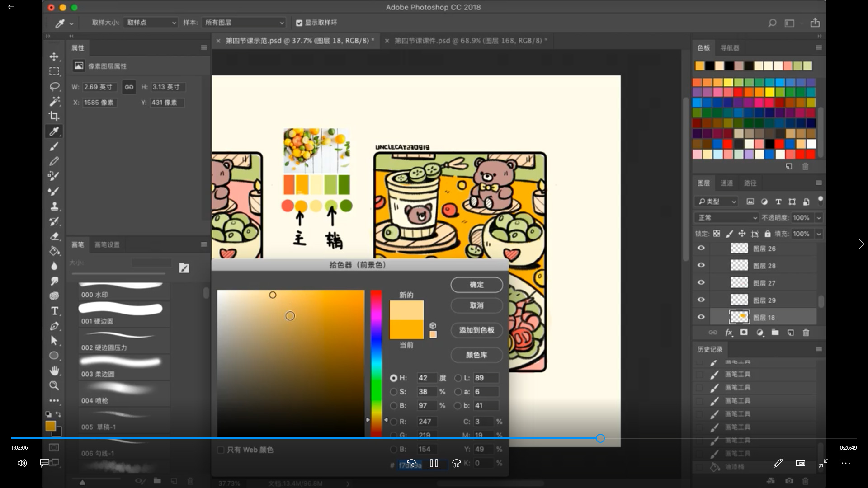The image size is (868, 488).
Task: Open the 属性 panel menu
Action: 204,47
